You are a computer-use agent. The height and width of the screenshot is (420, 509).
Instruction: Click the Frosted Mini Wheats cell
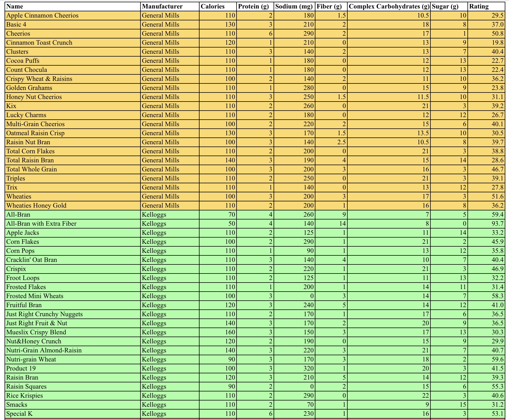(73, 296)
